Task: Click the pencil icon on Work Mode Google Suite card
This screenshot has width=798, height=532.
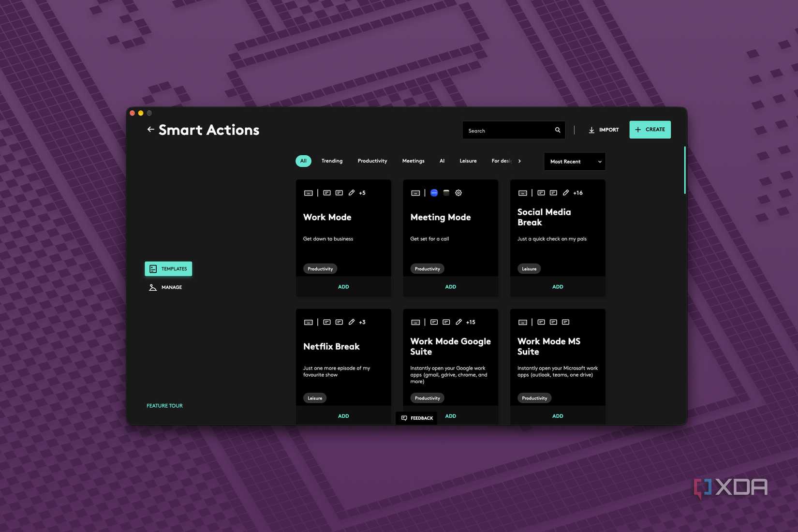Action: pos(458,322)
